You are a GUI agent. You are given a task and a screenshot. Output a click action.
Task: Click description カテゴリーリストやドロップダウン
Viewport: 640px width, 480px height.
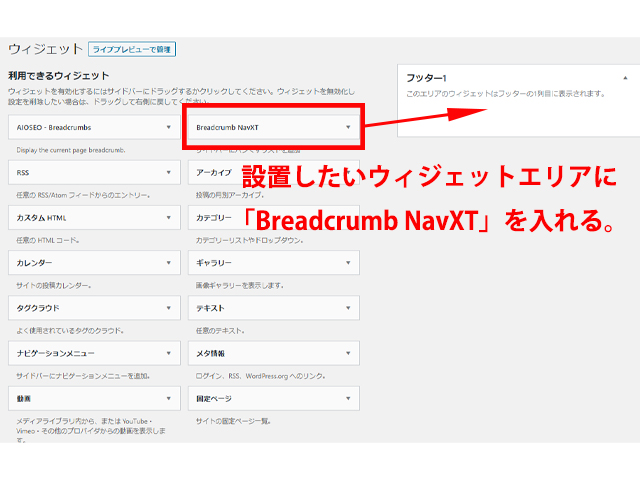pyautogui.click(x=250, y=241)
